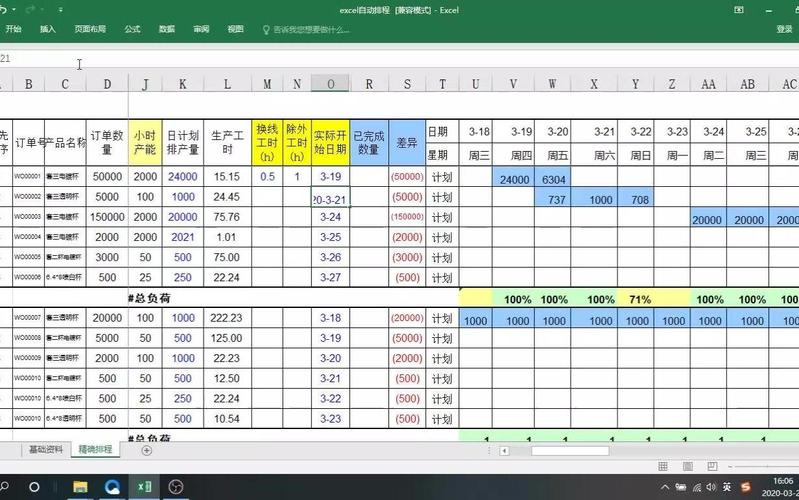This screenshot has height=500, width=799.
Task: Open the 视图 ribbon tab
Action: 235,29
